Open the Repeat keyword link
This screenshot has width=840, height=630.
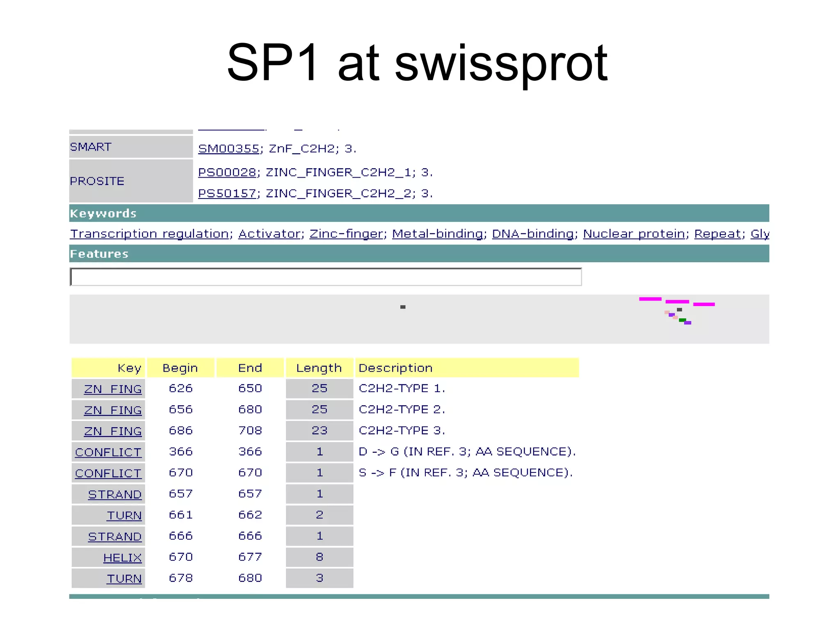click(x=718, y=234)
